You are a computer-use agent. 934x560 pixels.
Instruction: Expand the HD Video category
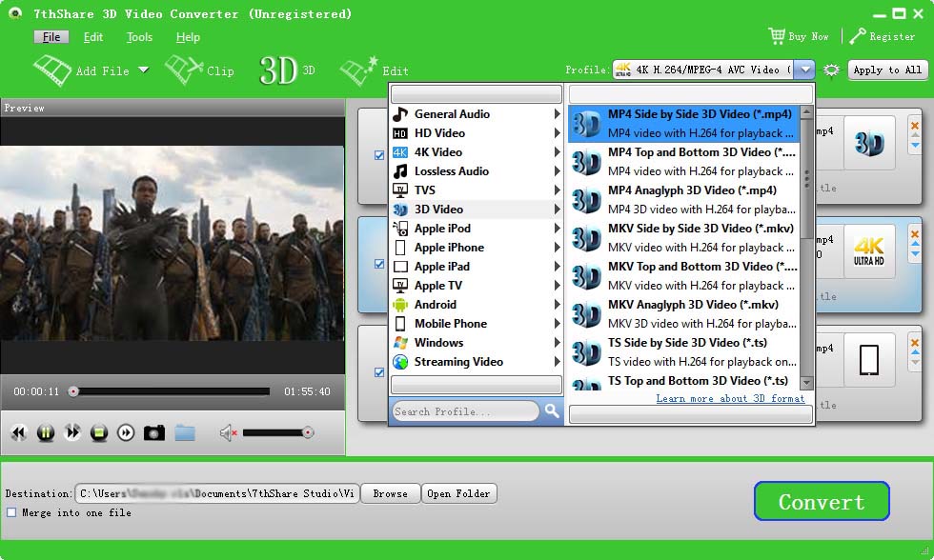click(x=557, y=132)
